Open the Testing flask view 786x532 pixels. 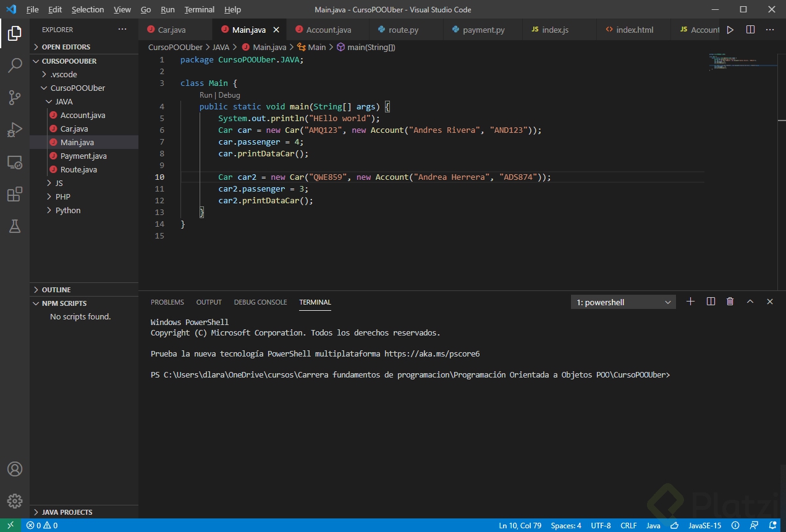pyautogui.click(x=15, y=226)
